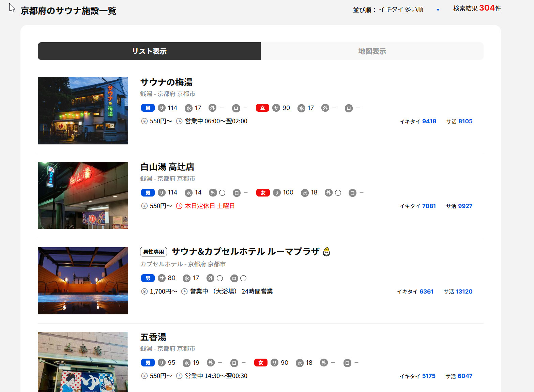Click the サウナの梅湯 neon building thumbnail
Viewport: 534px width, 392px height.
83,111
